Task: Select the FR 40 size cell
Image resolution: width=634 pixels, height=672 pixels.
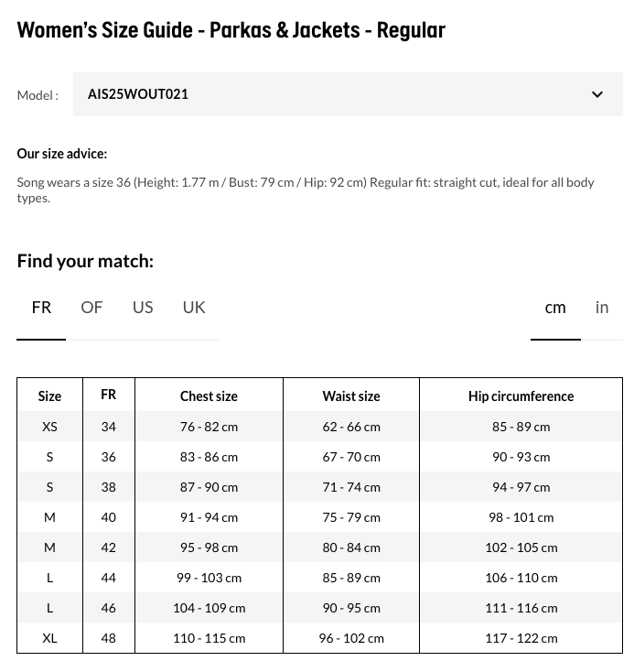Action: tap(109, 517)
